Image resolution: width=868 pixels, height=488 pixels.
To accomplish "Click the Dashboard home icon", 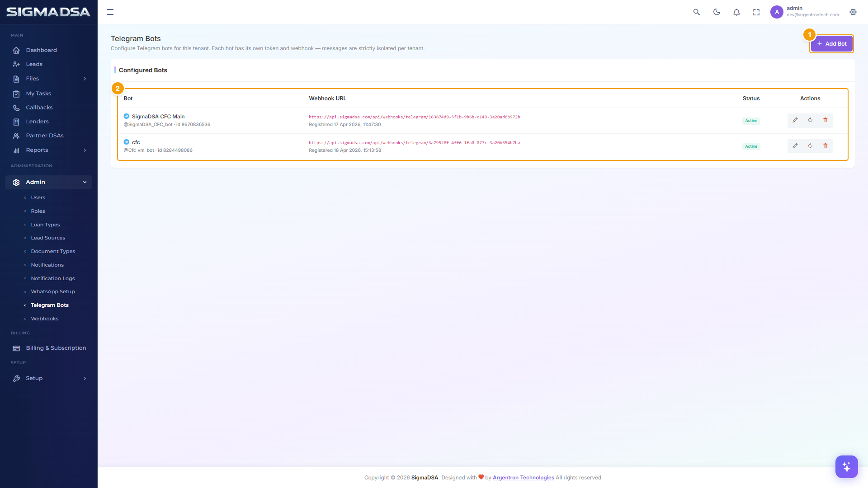I will pyautogui.click(x=16, y=50).
